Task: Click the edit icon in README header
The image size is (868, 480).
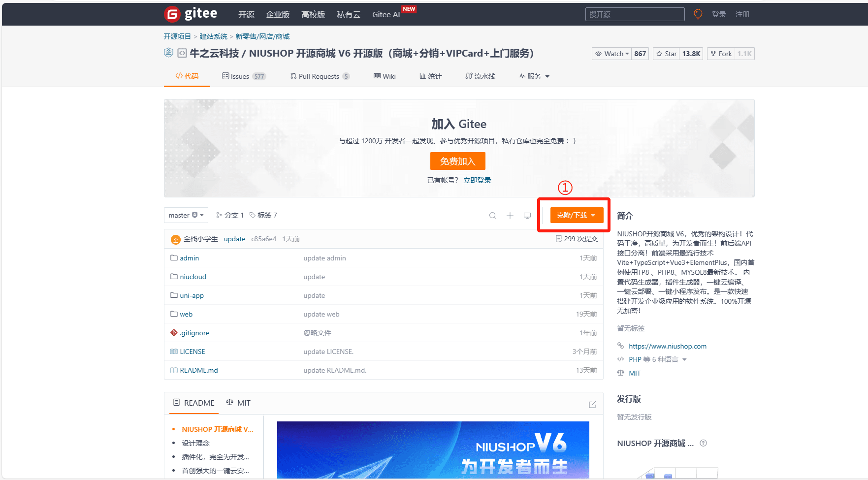Action: pyautogui.click(x=592, y=405)
